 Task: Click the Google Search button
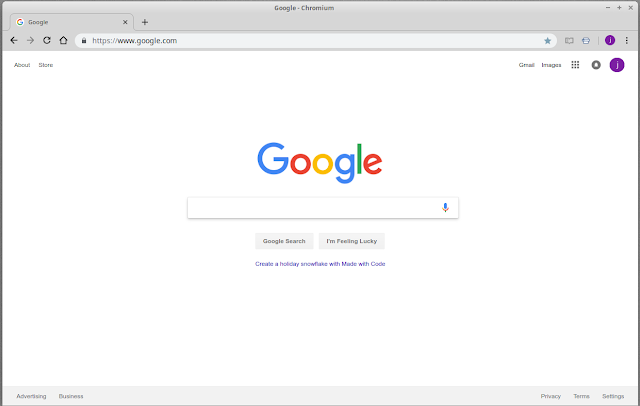(284, 241)
